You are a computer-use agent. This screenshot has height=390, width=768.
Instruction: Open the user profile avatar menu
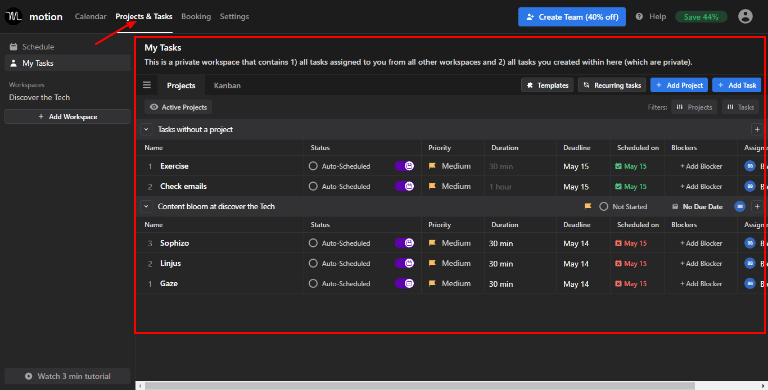click(745, 16)
